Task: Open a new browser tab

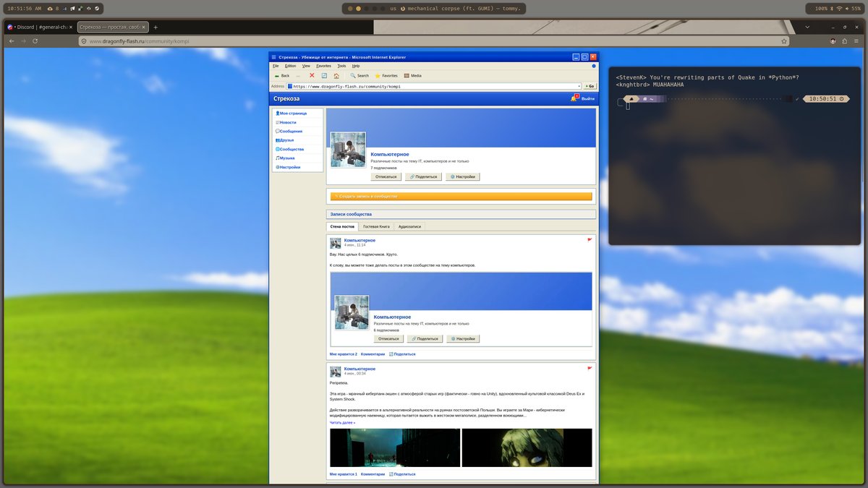Action: [156, 27]
